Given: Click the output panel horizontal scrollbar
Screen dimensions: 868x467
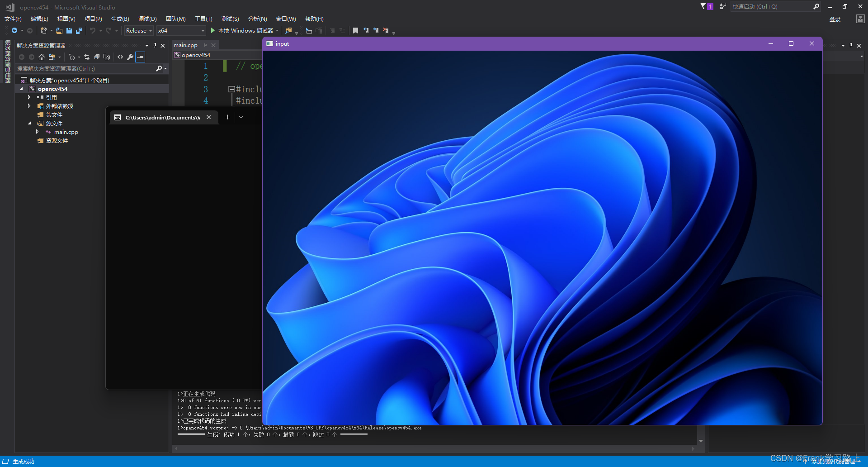Looking at the screenshot, I should click(x=434, y=448).
